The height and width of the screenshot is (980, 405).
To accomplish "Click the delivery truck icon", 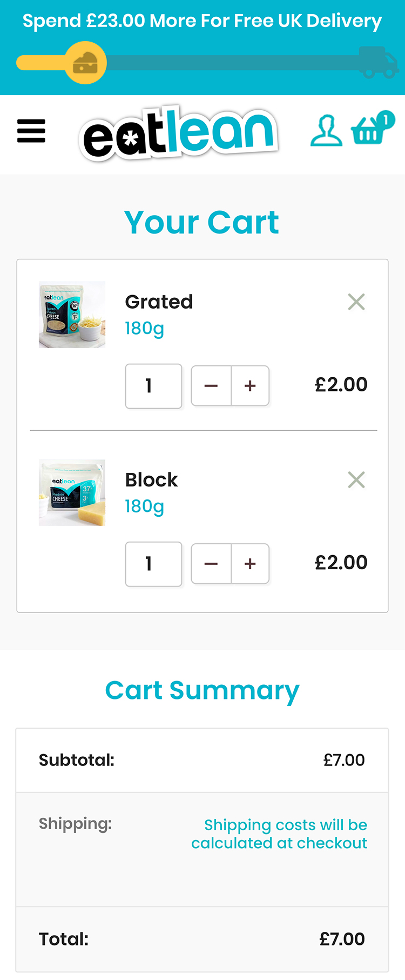I will click(378, 63).
